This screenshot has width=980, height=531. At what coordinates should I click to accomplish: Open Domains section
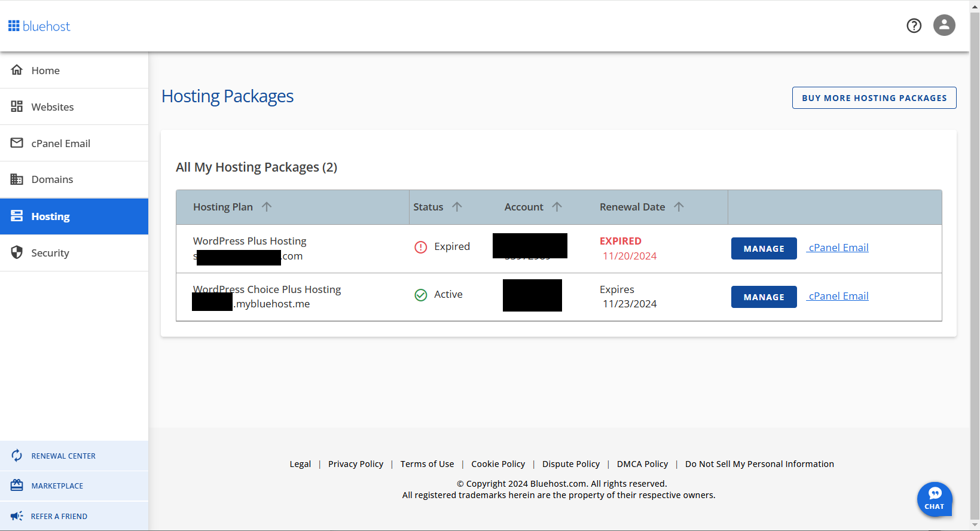[74, 179]
